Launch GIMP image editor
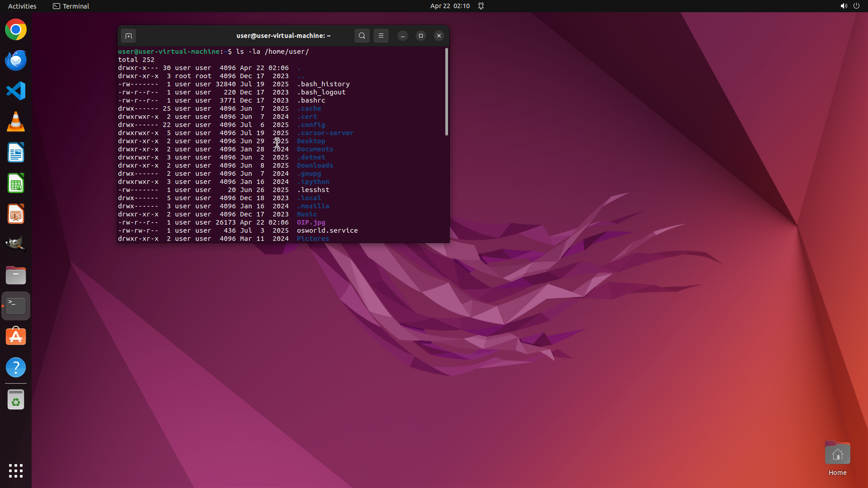Image resolution: width=868 pixels, height=488 pixels. point(16,244)
